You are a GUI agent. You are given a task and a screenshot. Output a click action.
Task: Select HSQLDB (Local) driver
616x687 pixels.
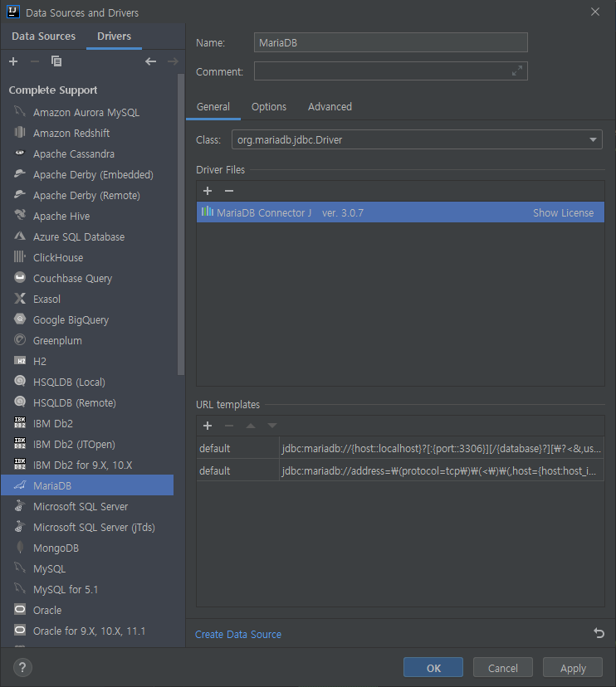(x=87, y=382)
